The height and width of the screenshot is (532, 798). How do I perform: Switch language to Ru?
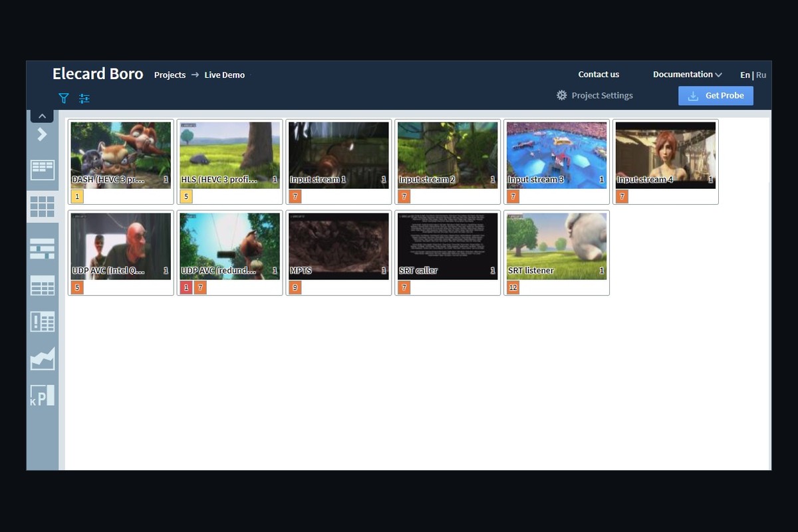(761, 75)
